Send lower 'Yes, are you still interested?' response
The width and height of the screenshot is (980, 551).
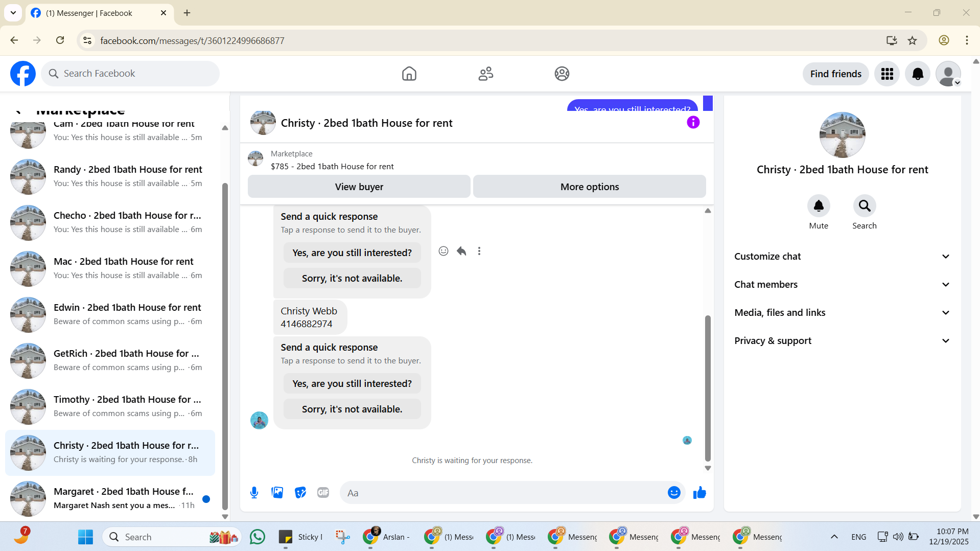tap(352, 383)
